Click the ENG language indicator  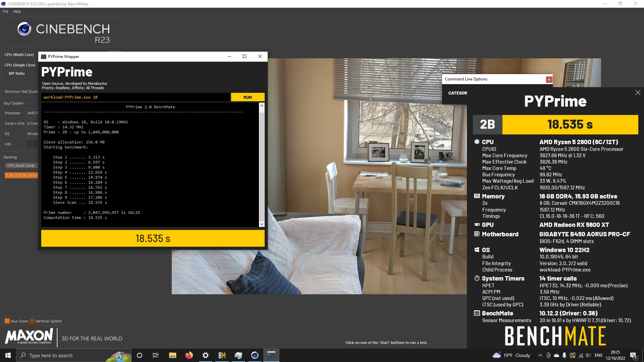[598, 355]
